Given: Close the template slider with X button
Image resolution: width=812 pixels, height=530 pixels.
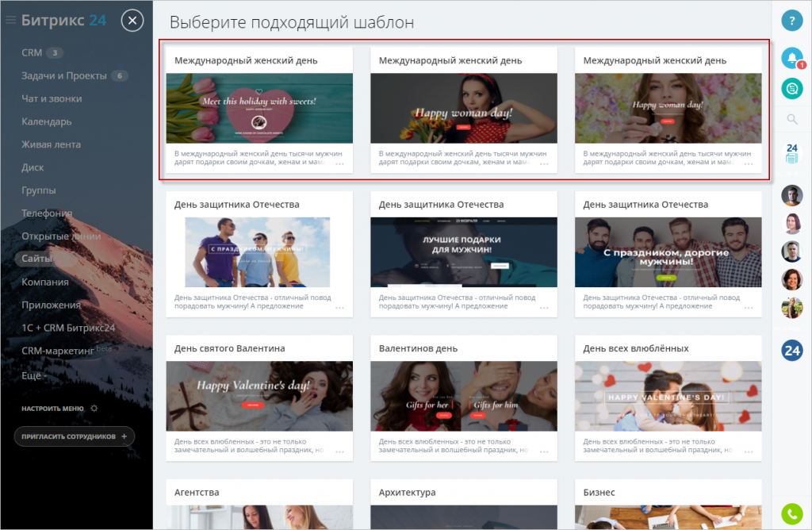Looking at the screenshot, I should 132,20.
